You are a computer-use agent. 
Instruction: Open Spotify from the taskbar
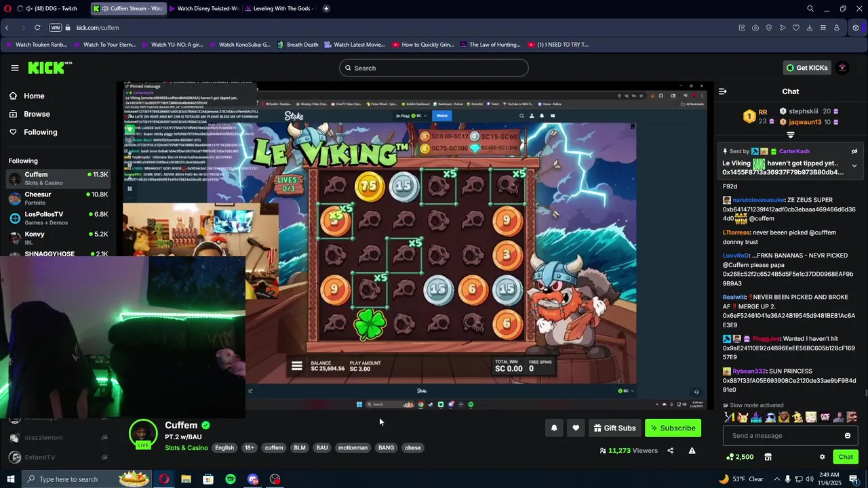coord(231,479)
